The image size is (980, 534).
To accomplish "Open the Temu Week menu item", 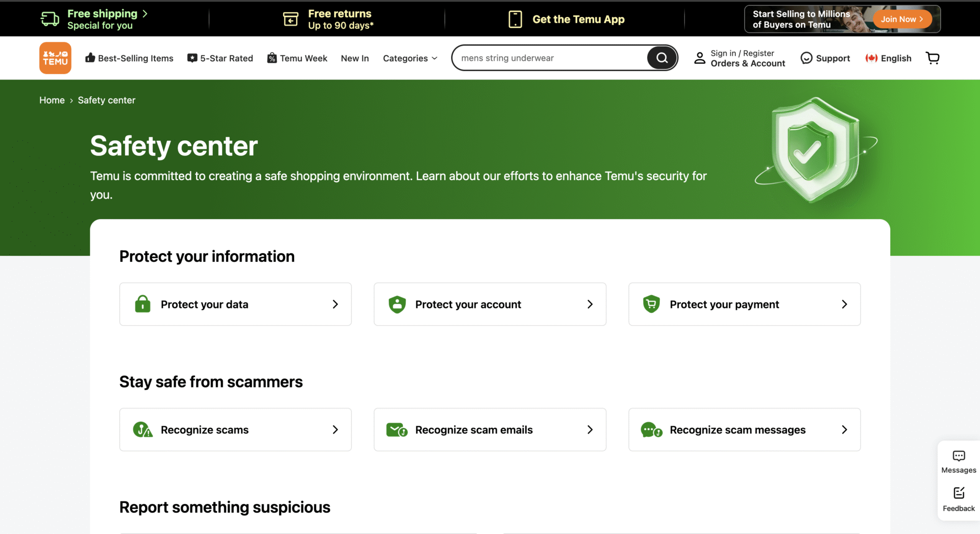I will pos(297,58).
